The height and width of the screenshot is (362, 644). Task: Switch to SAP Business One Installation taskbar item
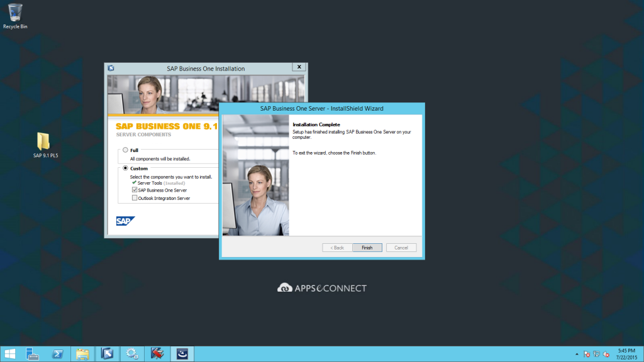107,354
